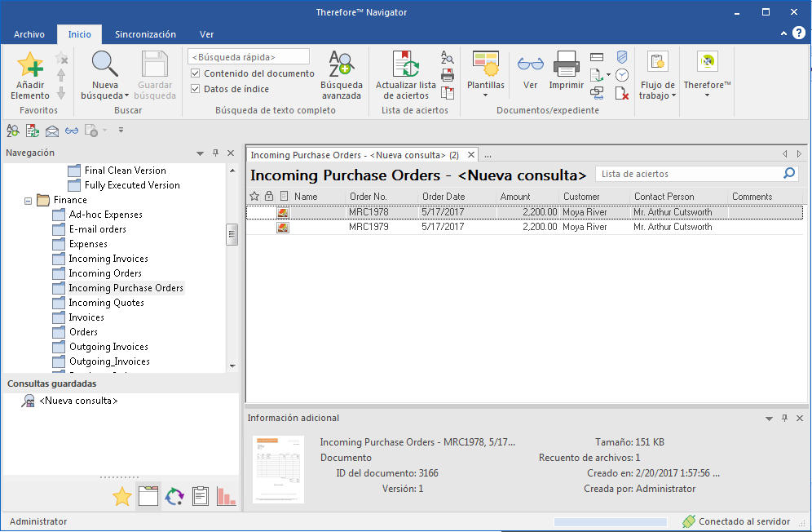812x532 pixels.
Task: Open the Flujo de trabajo dropdown
Action: coord(673,96)
